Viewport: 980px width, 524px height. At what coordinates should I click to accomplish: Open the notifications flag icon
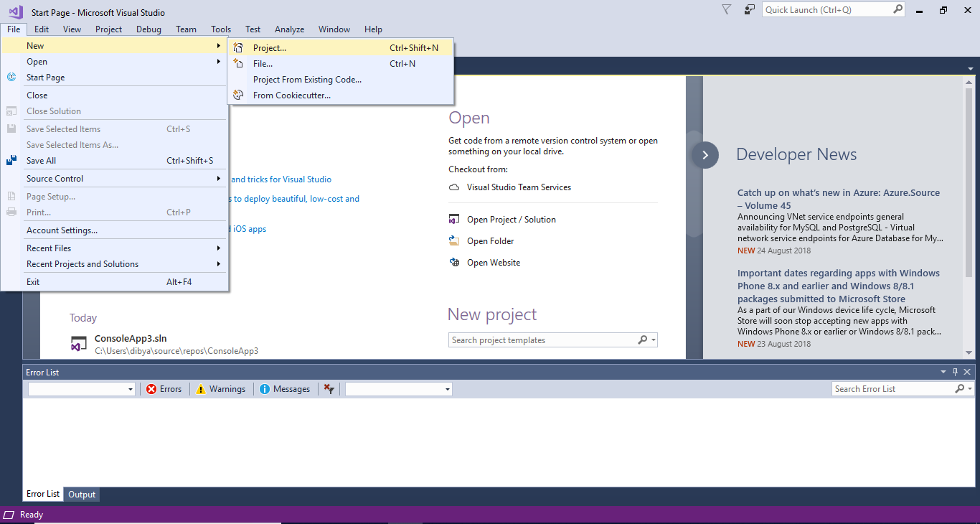(x=726, y=10)
